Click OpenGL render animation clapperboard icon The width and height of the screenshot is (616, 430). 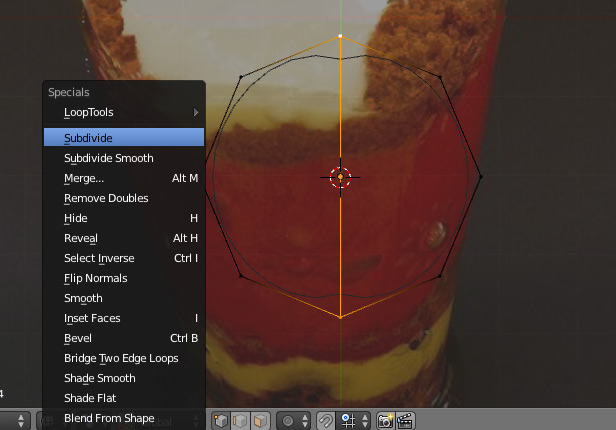405,421
